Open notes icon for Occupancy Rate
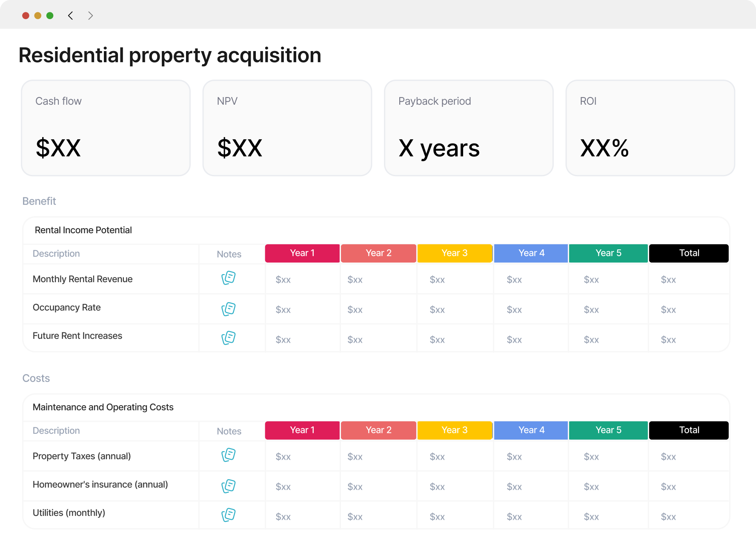 pos(229,309)
